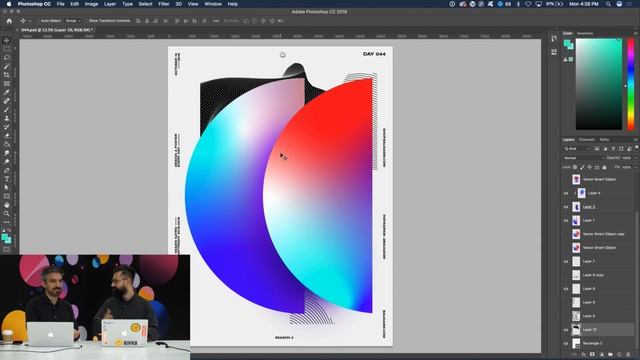The height and width of the screenshot is (360, 640).
Task: Toggle the Auto-Select checkbox
Action: tap(38, 21)
